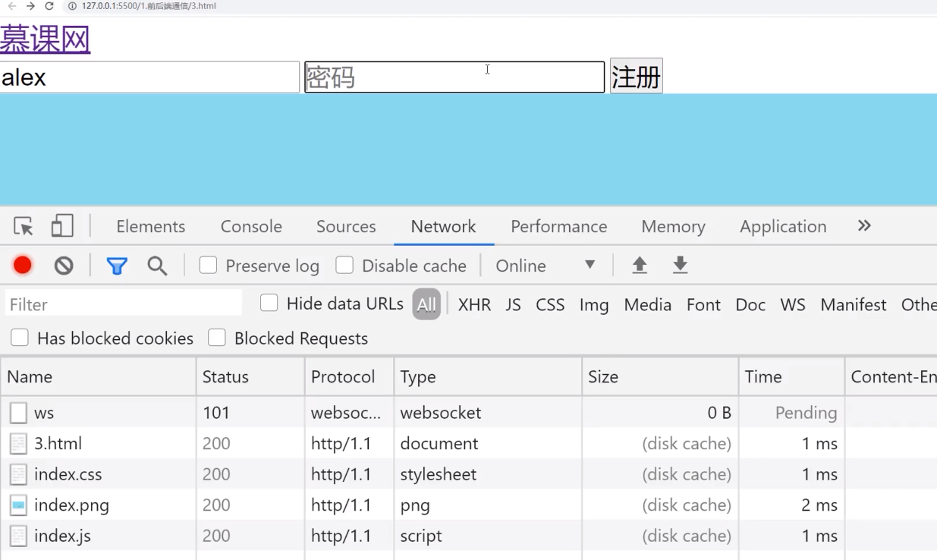Check Blocked Requests
Viewport: 937px width, 560px height.
click(217, 338)
